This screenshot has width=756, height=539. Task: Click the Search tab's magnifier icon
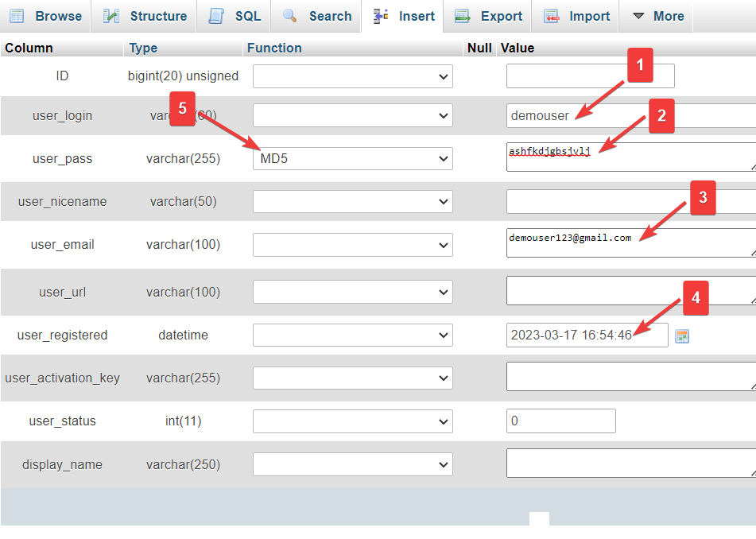pos(289,15)
